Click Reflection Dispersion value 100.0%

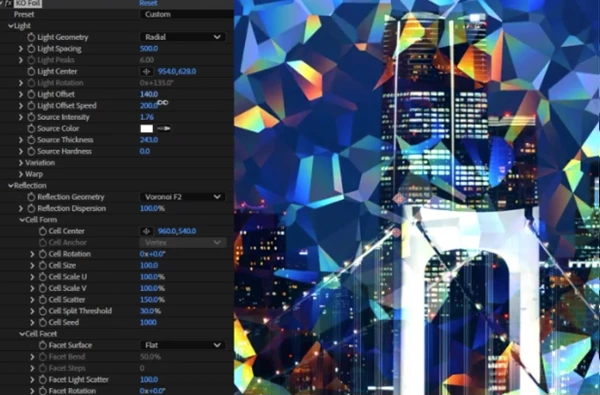coord(152,209)
